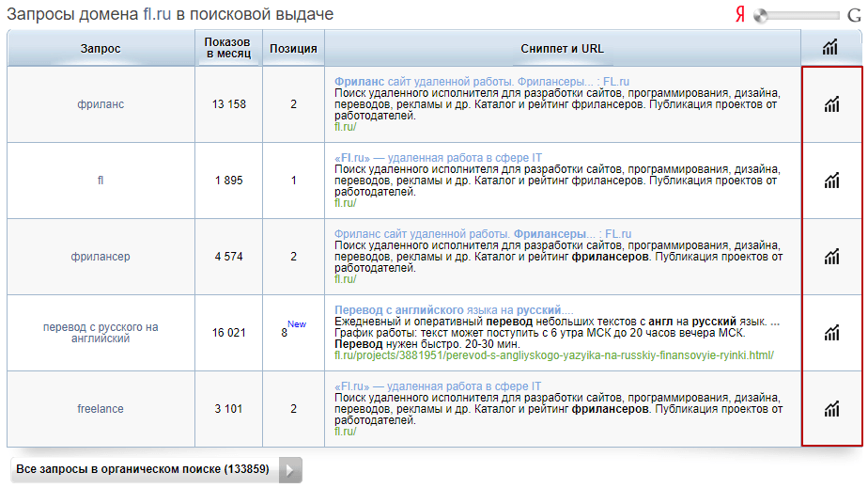Open the fl query link
The width and height of the screenshot is (868, 488).
click(101, 180)
